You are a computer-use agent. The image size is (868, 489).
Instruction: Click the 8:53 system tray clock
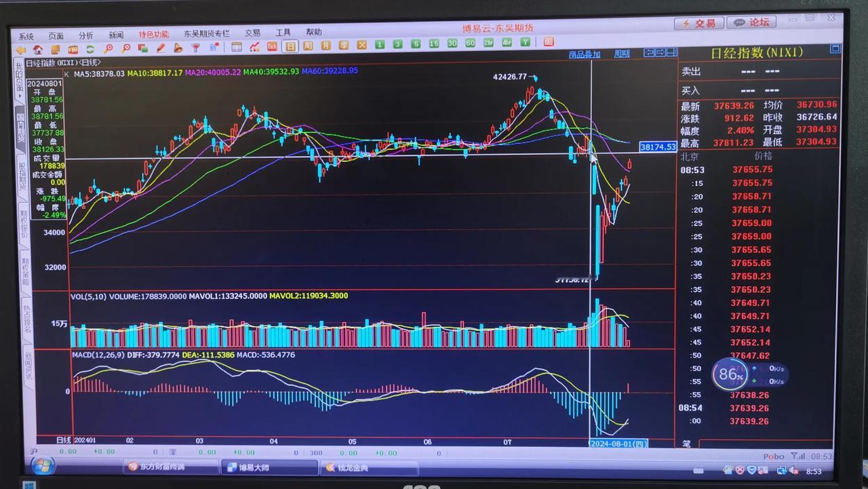click(x=814, y=471)
